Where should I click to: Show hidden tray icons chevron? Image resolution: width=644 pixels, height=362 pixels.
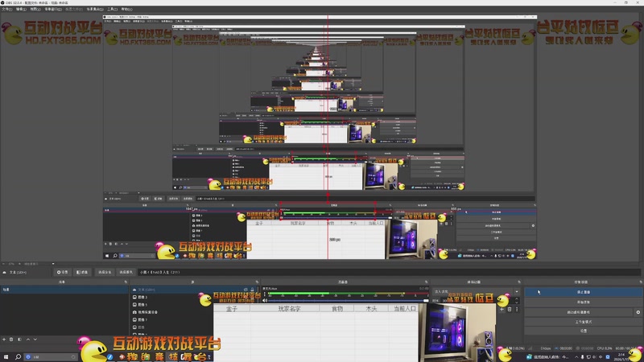click(576, 356)
